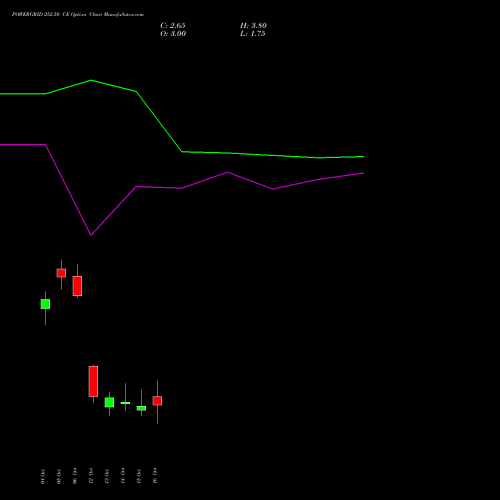Select the tallest red candle after the gap down
Screen dimensions: 500x500
tap(93, 381)
